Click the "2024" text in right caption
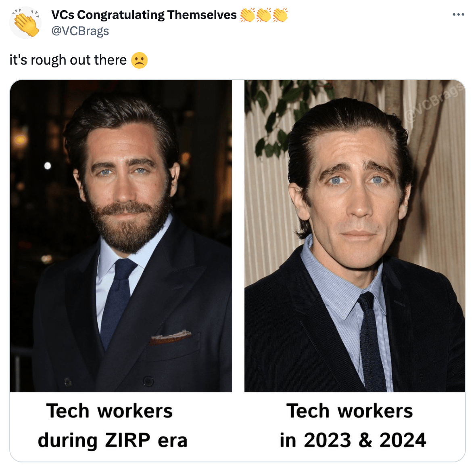Image resolution: width=476 pixels, height=466 pixels. pyautogui.click(x=403, y=440)
